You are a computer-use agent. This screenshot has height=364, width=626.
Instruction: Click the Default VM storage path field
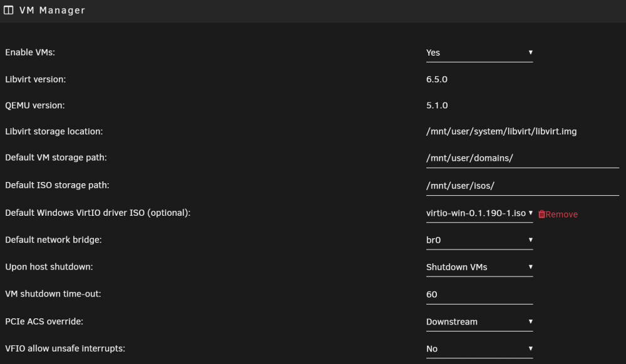pos(522,158)
